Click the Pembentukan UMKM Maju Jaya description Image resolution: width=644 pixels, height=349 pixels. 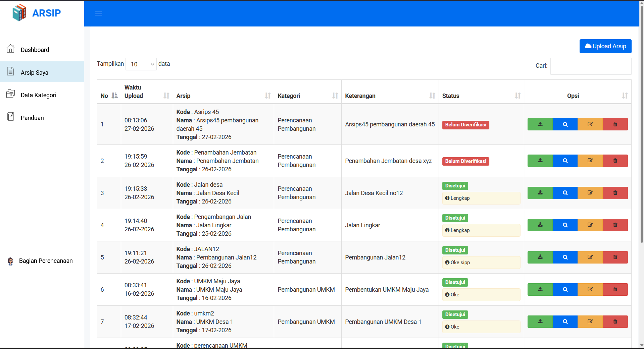point(387,290)
